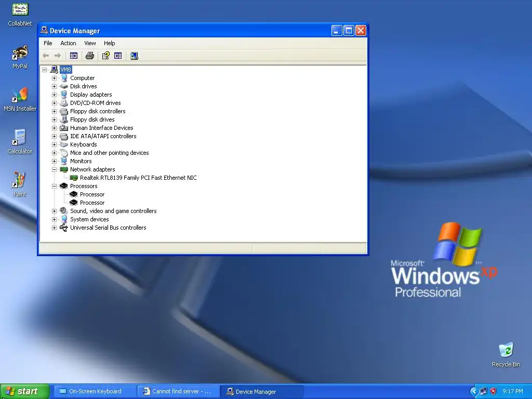
Task: Open the File menu
Action: [x=48, y=43]
